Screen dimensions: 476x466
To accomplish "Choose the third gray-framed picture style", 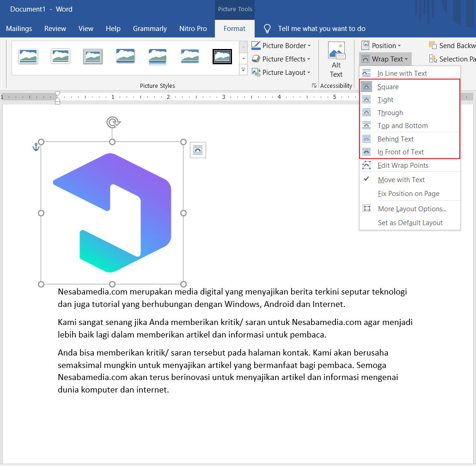I will 92,56.
